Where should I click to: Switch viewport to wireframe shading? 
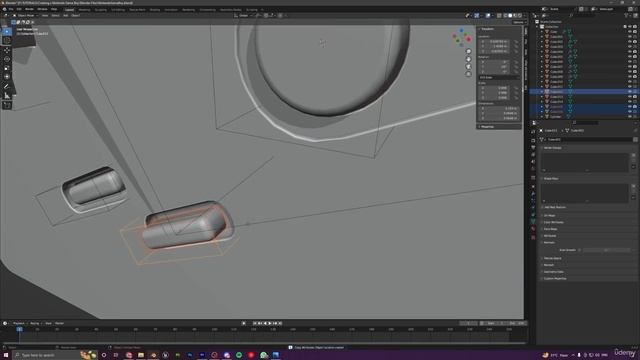(x=505, y=16)
